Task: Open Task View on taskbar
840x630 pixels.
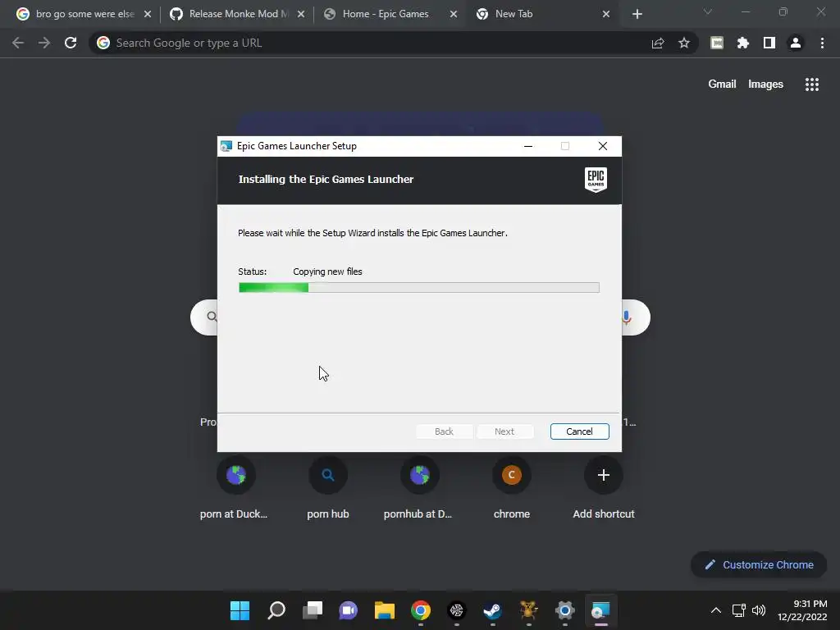Action: (x=313, y=610)
